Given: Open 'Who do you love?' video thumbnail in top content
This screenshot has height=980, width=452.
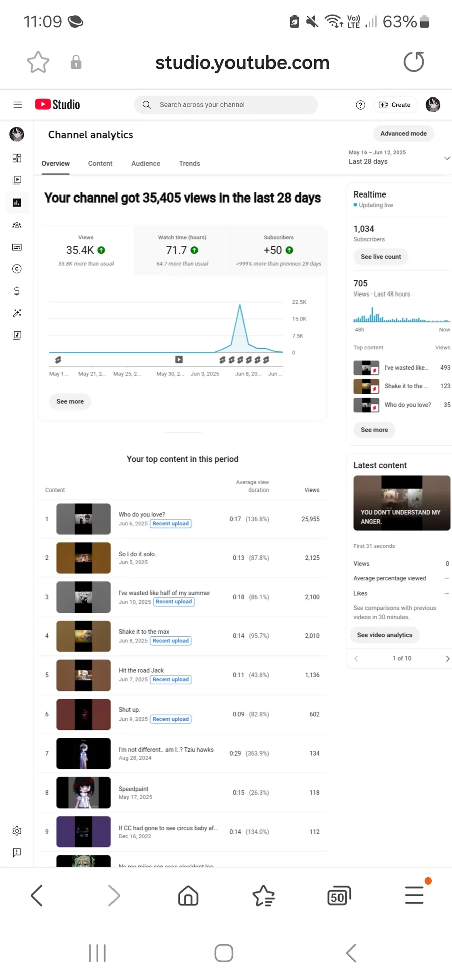Looking at the screenshot, I should click(83, 519).
